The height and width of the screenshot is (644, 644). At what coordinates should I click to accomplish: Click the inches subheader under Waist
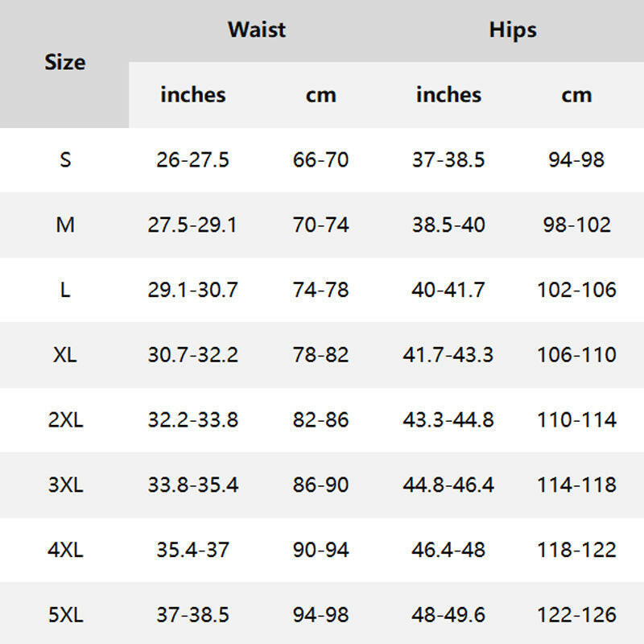point(193,95)
